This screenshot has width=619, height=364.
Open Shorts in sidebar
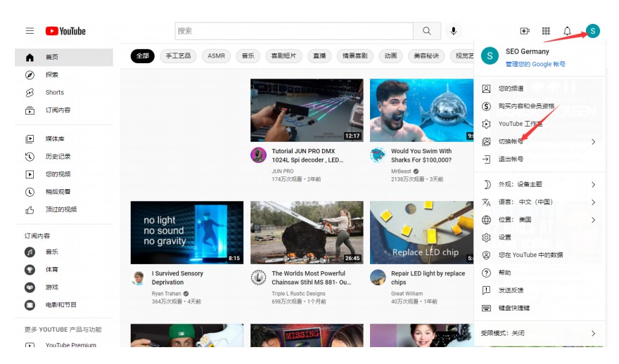(64, 92)
